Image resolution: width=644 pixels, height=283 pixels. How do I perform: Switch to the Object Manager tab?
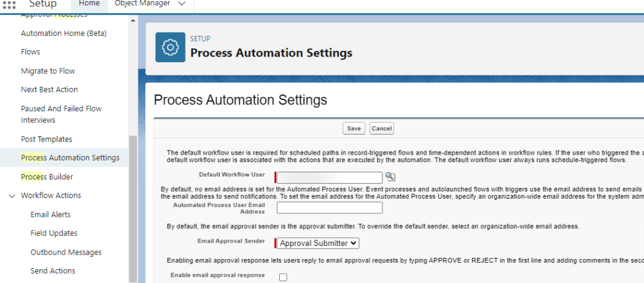tap(142, 4)
